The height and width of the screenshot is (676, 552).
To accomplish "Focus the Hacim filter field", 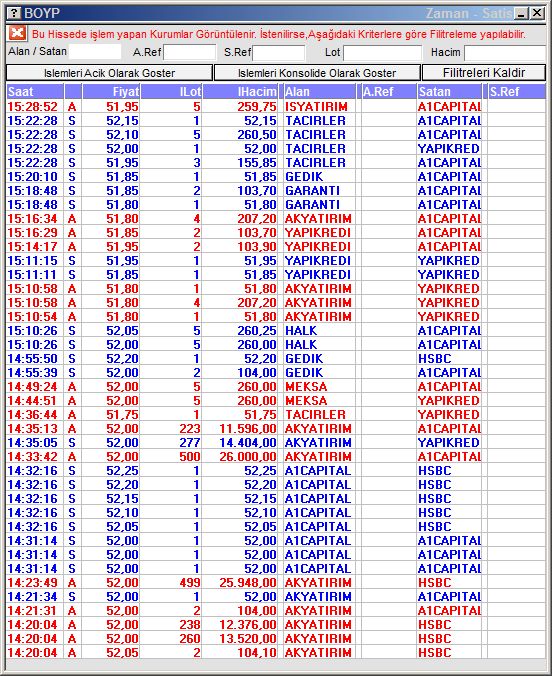I will (505, 52).
